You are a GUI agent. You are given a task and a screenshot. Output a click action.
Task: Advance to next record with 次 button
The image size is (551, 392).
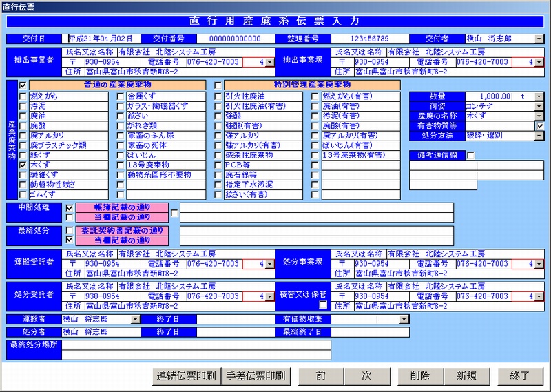point(367,376)
